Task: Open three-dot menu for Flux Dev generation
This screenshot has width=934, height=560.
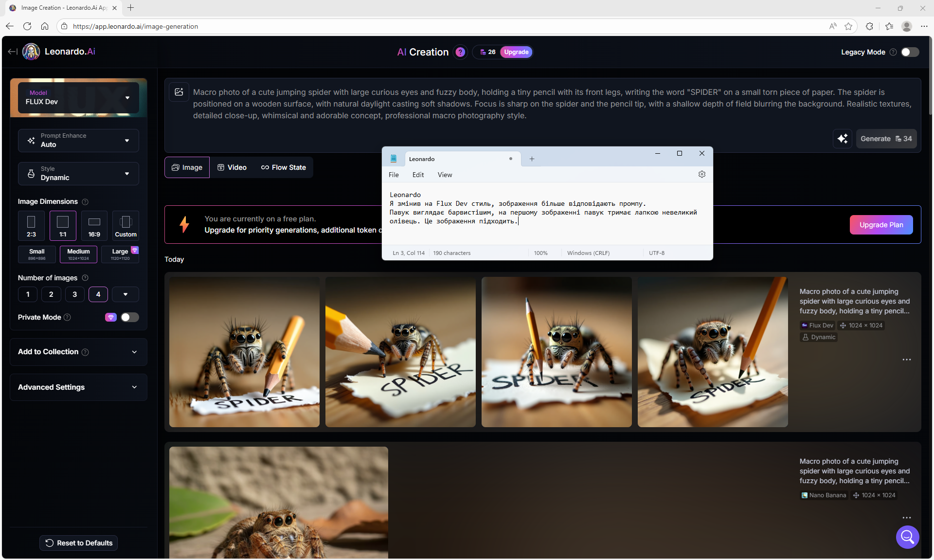Action: coord(907,360)
